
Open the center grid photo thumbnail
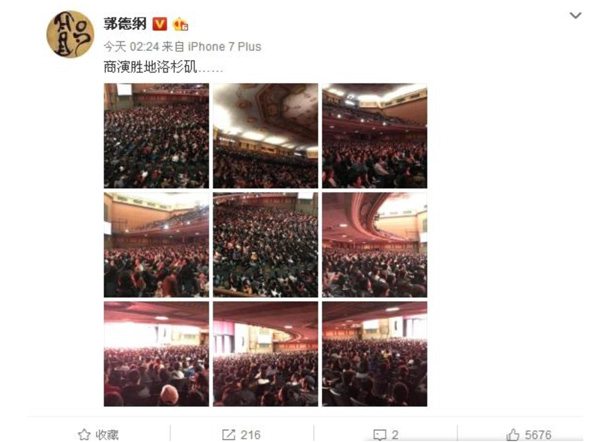point(266,245)
